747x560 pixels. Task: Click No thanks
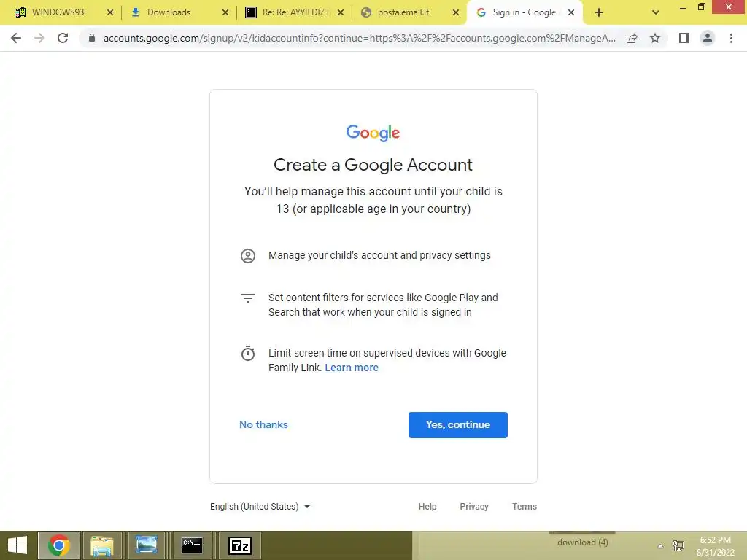click(263, 425)
